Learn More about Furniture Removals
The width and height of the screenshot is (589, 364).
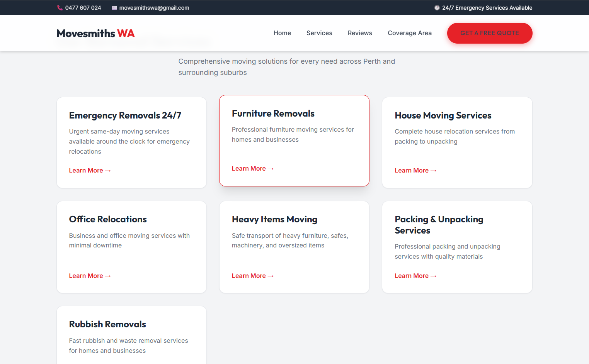click(252, 169)
